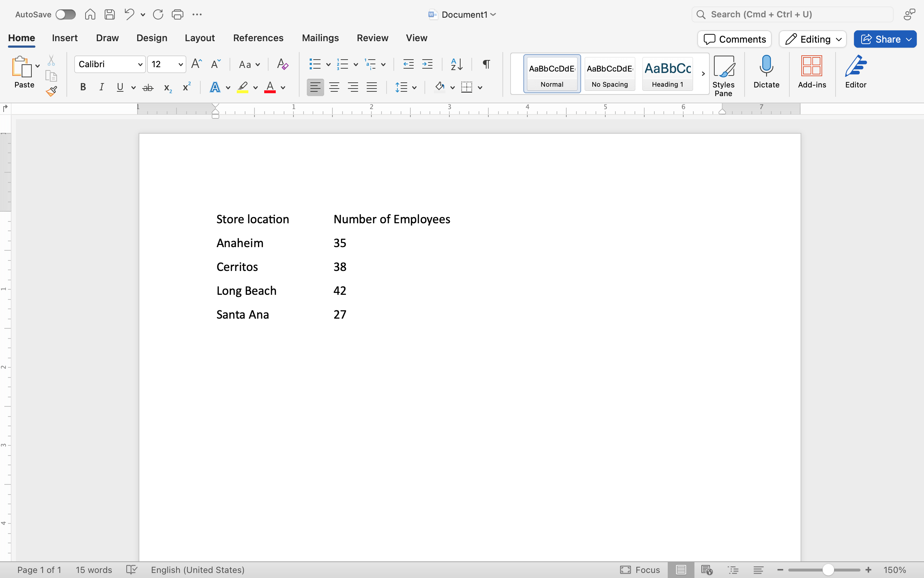Toggle Underline formatting
This screenshot has width=924, height=578.
(120, 87)
